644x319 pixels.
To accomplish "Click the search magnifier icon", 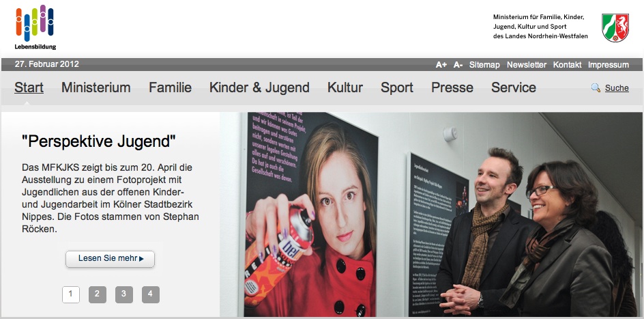I will click(596, 87).
